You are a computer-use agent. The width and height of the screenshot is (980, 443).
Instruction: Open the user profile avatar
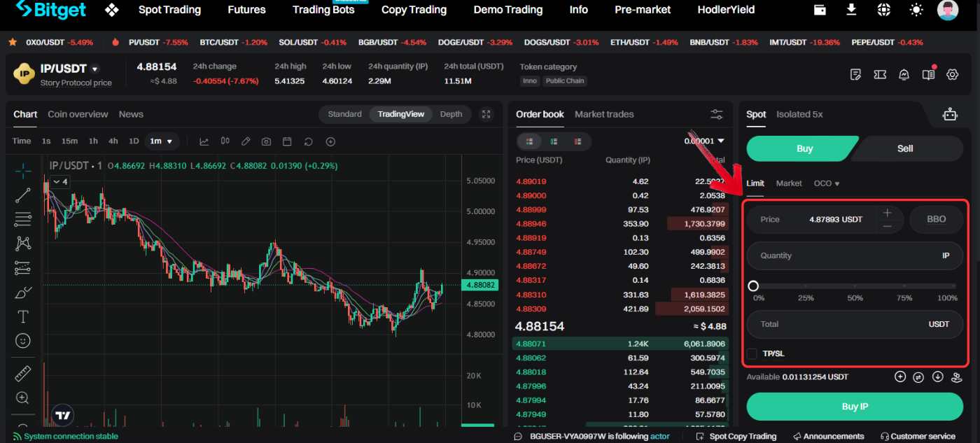pyautogui.click(x=948, y=10)
